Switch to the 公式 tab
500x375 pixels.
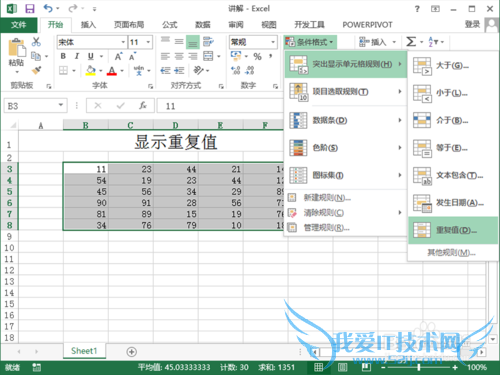tap(170, 25)
